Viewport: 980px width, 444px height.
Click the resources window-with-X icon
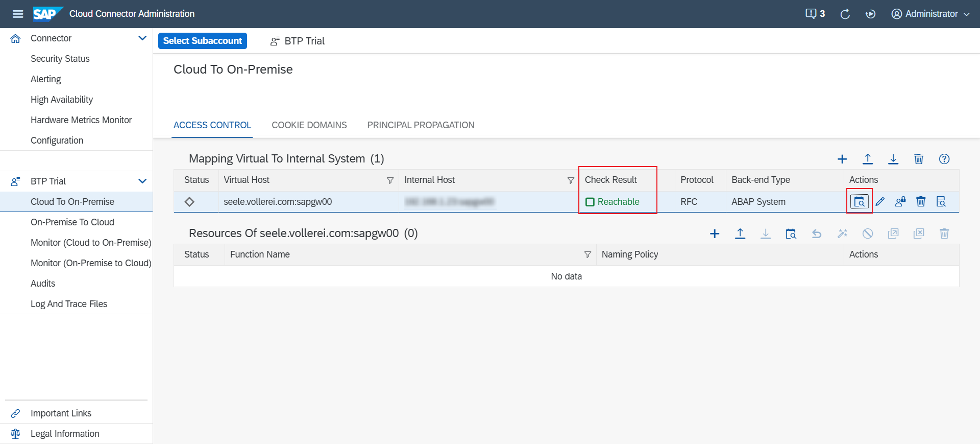point(919,233)
